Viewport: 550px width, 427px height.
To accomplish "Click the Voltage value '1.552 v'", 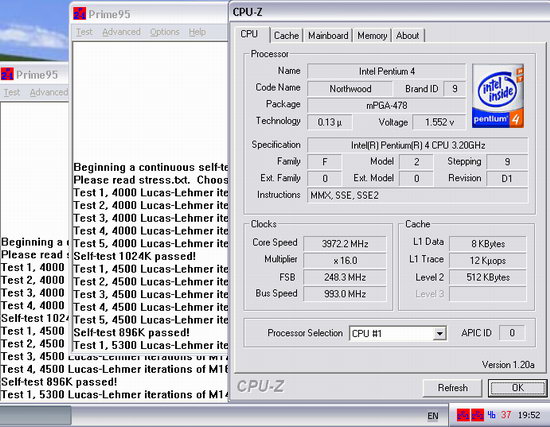I will [439, 122].
